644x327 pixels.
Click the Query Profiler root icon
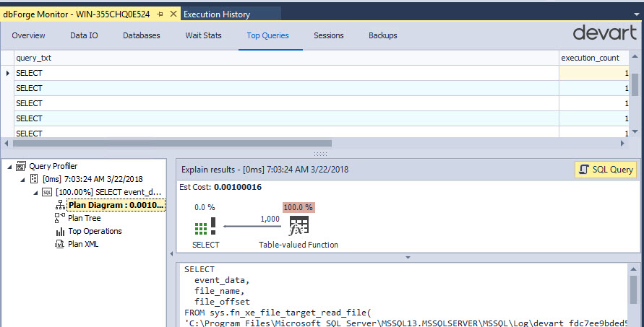click(x=21, y=166)
